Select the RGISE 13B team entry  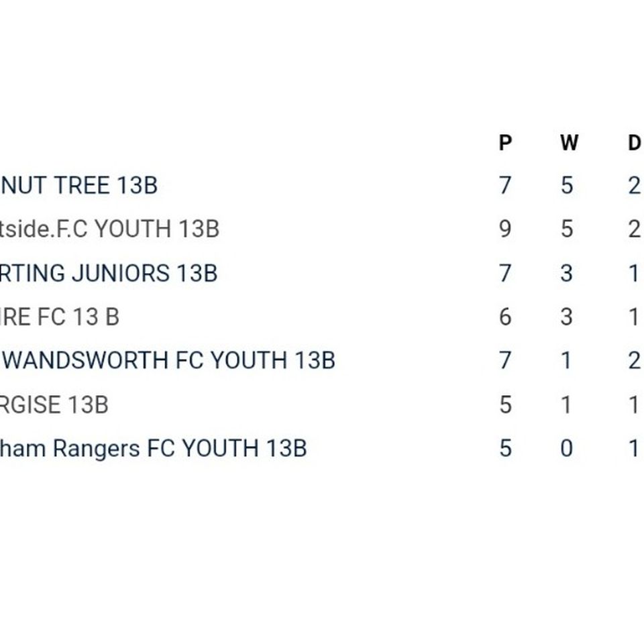click(x=54, y=405)
